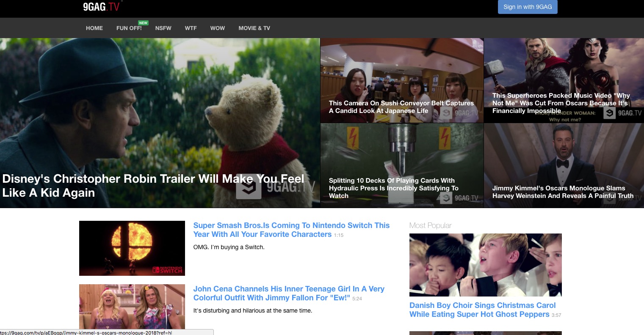Click "It's disturbing and hilarious" description text

point(253,310)
